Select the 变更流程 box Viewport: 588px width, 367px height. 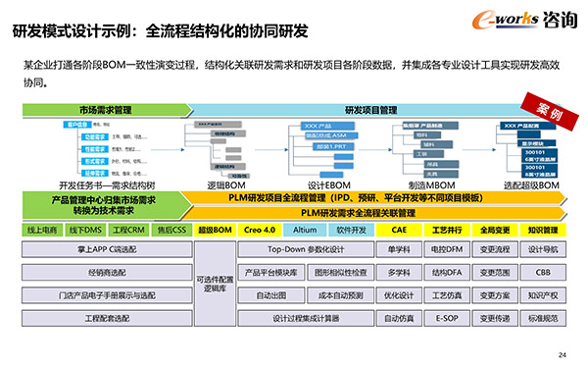(x=495, y=249)
